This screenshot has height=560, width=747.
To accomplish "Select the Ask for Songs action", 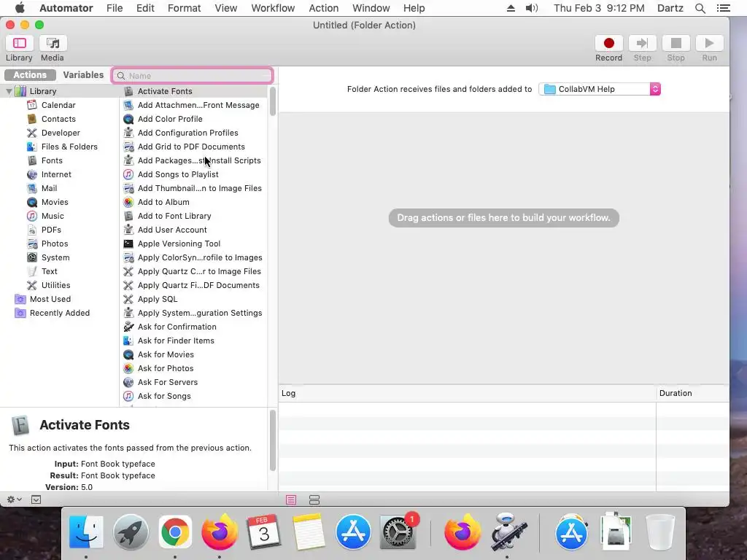I will click(164, 396).
